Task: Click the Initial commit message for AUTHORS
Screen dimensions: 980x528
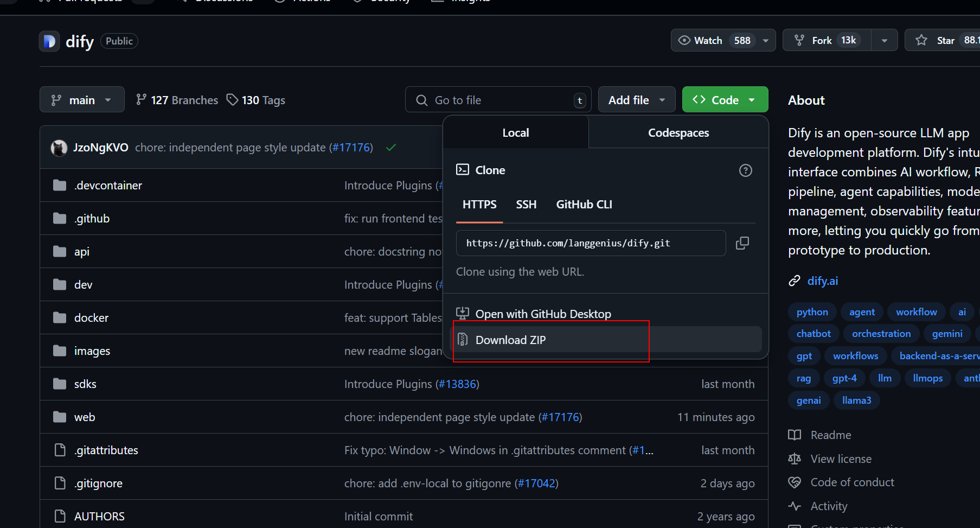Action: 379,517
